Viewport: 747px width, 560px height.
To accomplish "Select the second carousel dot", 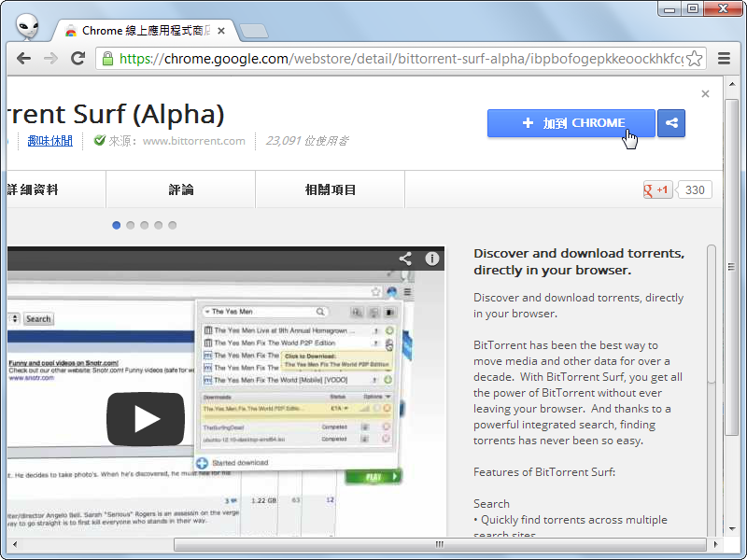I will 130,225.
